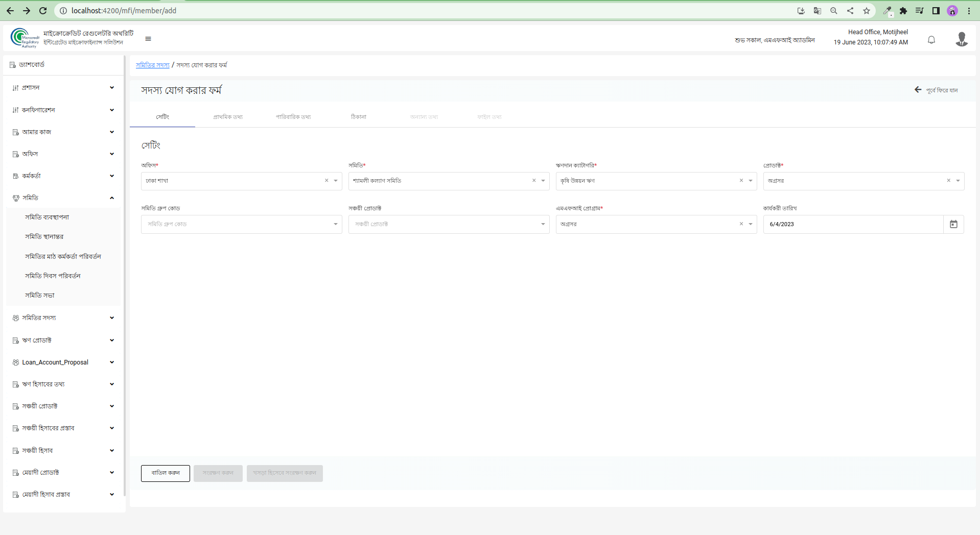
Task: Open the ঋণদান ক্যাটাগরি dropdown arrow
Action: tap(751, 181)
